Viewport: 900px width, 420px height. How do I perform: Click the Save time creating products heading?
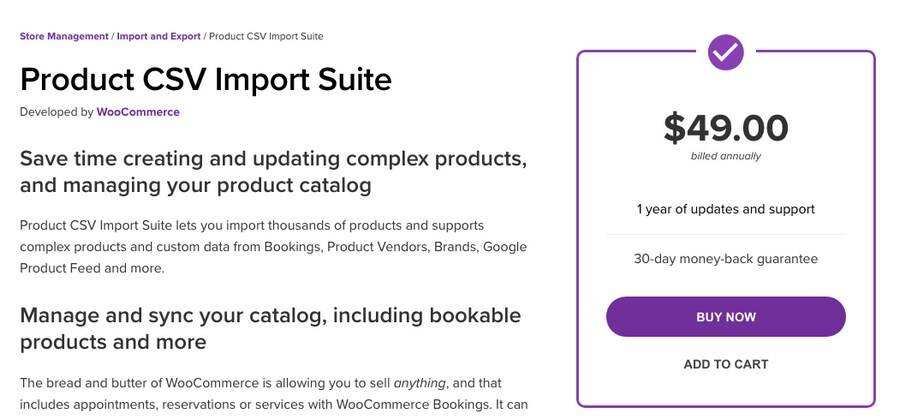[x=272, y=171]
